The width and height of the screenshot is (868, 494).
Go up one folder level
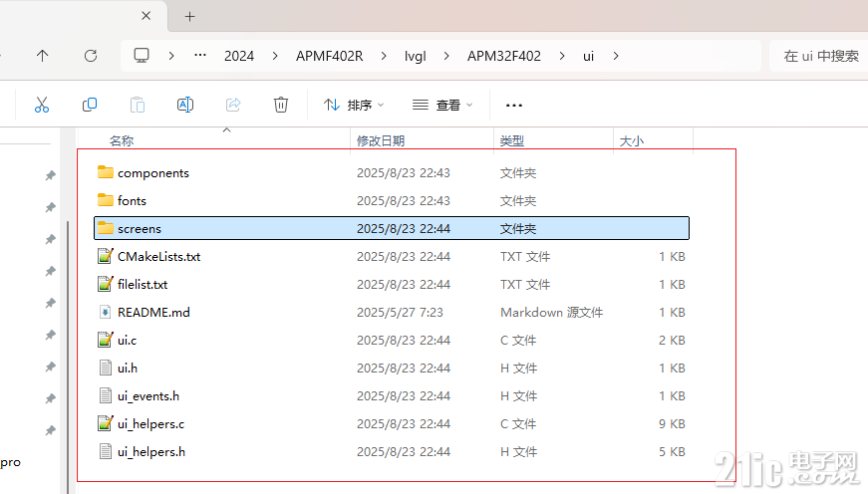(42, 56)
